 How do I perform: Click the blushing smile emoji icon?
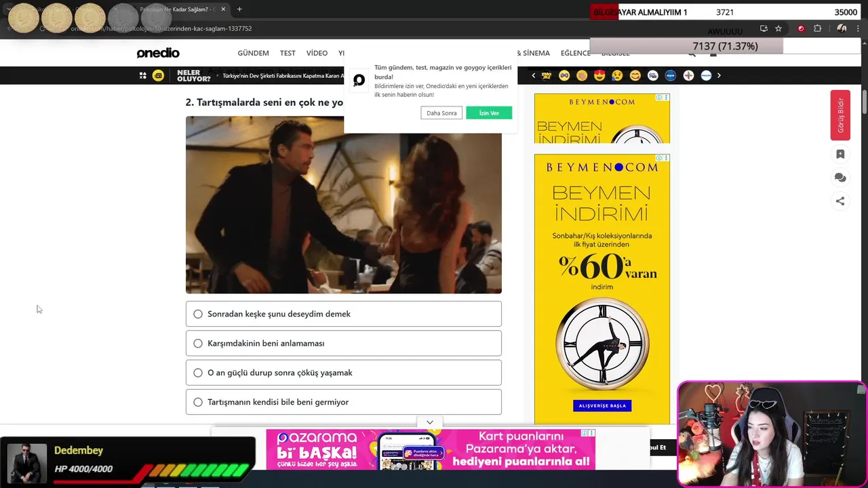coord(635,75)
